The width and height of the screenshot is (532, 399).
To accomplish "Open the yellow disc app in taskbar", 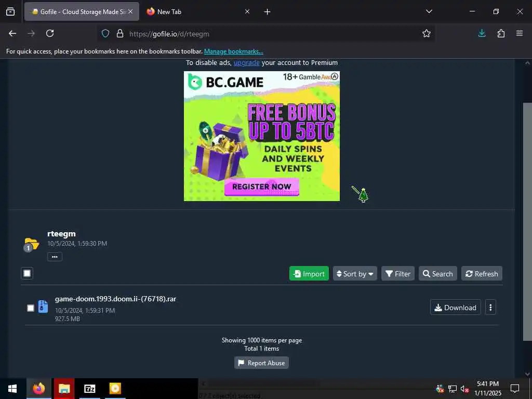I will (x=115, y=389).
